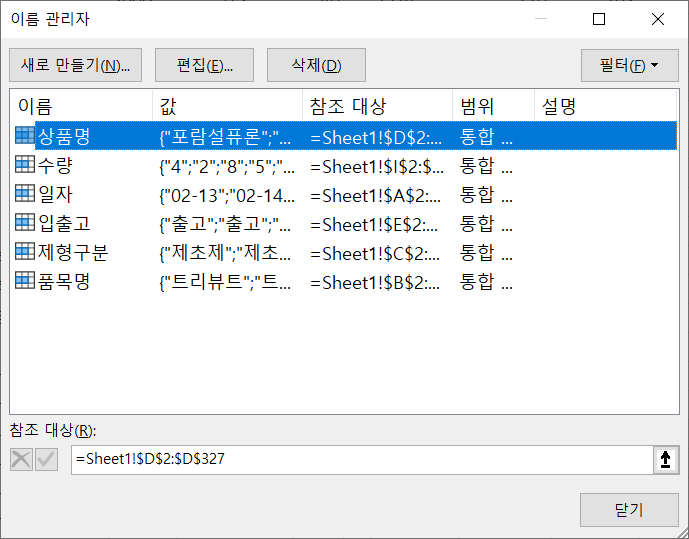Viewport: 689px width, 539px height.
Task: Click the =Sheet1!$A$2:... reference cell
Action: (x=375, y=195)
